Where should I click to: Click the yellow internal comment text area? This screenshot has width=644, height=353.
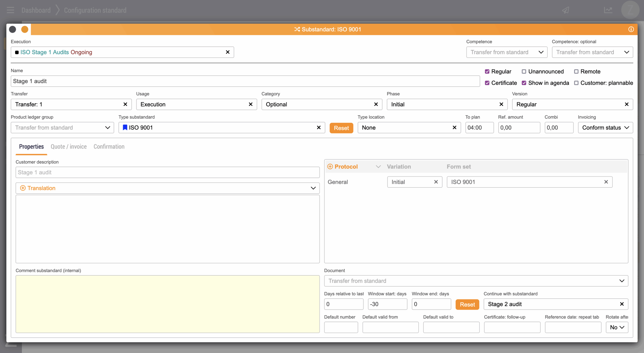coord(167,304)
